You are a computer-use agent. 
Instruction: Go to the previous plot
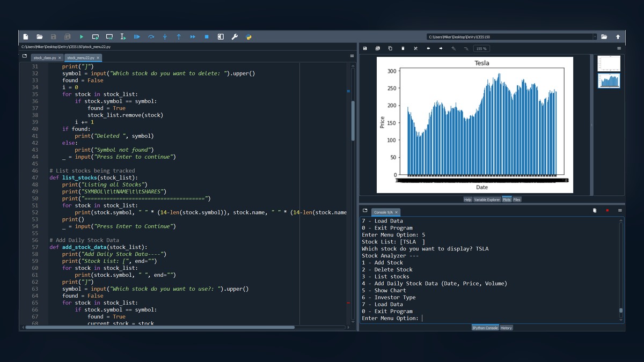click(x=428, y=48)
